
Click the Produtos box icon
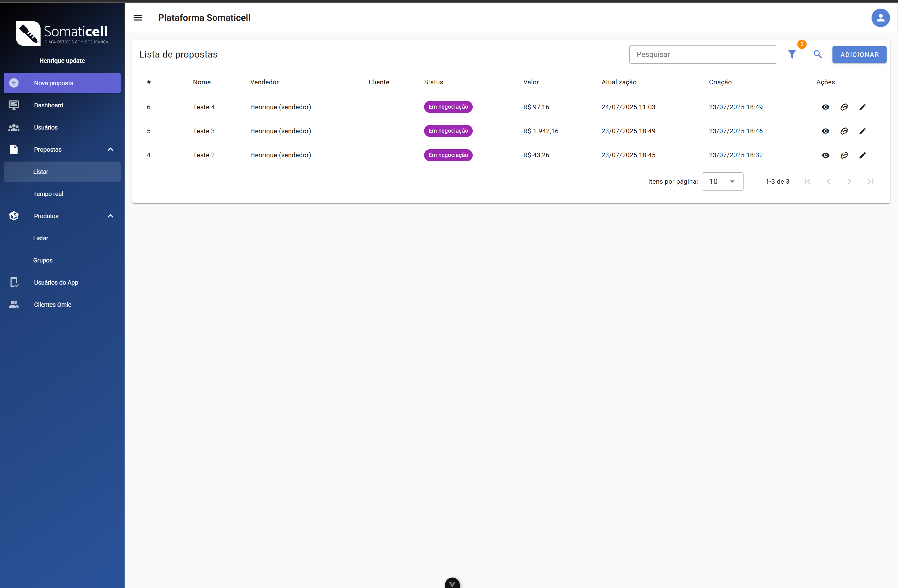coord(14,216)
